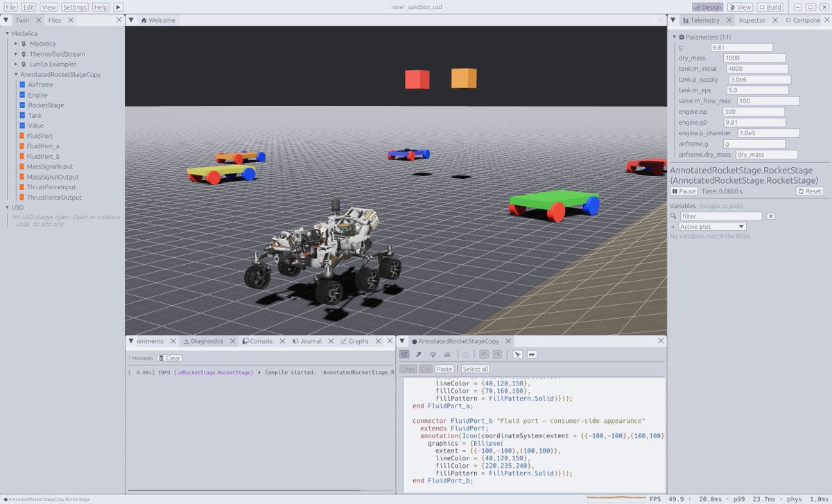Click the Cut button in code editor
Viewport: 832px width, 504px height.
click(426, 369)
